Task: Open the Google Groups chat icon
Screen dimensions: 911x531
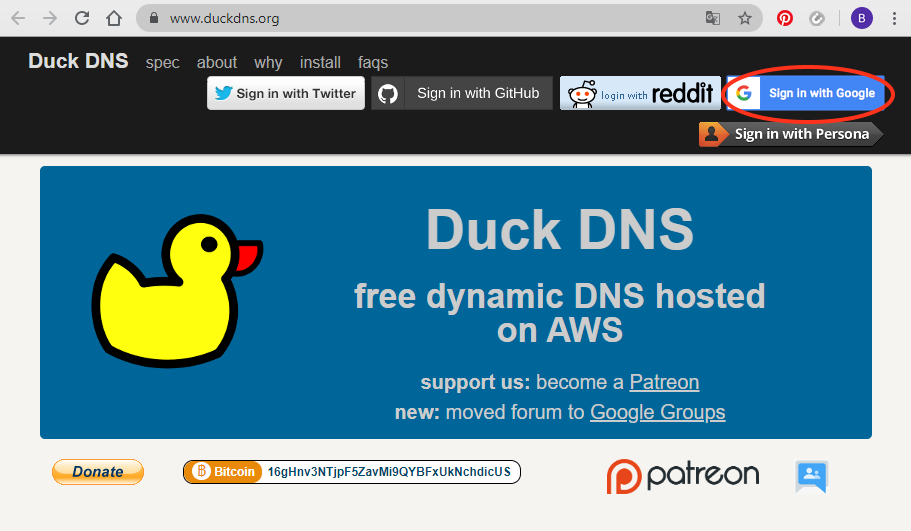Action: pyautogui.click(x=812, y=476)
